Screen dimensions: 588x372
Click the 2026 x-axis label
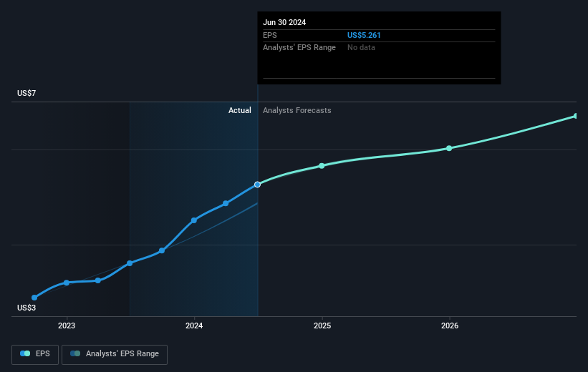pyautogui.click(x=450, y=325)
